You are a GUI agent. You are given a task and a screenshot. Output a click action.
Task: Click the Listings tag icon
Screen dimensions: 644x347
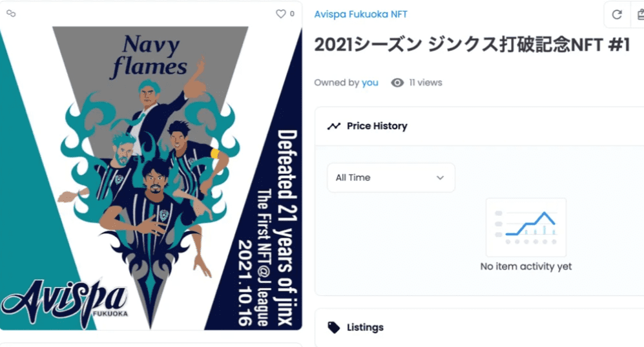334,327
